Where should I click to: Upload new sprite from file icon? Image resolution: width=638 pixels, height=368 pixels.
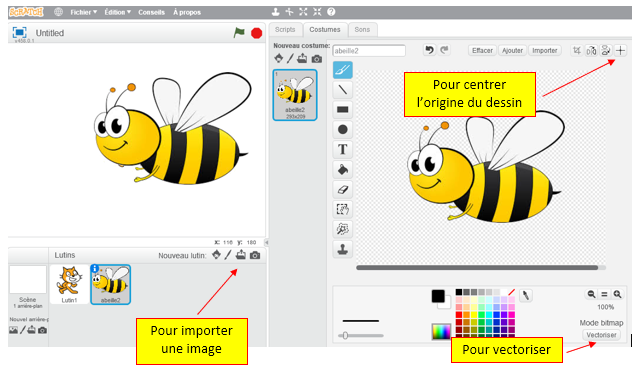pos(241,255)
